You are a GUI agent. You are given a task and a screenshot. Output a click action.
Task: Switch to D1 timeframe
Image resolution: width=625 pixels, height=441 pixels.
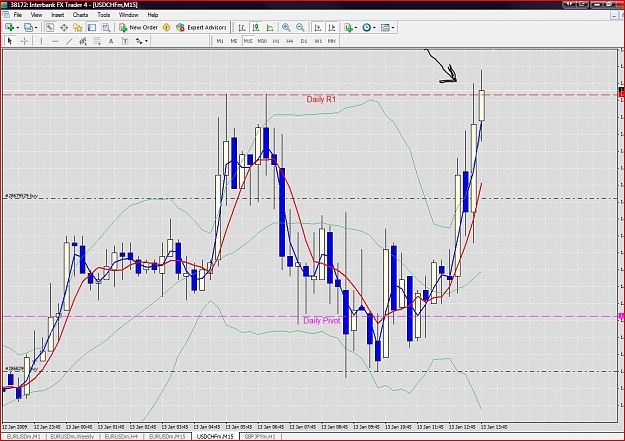tap(304, 41)
